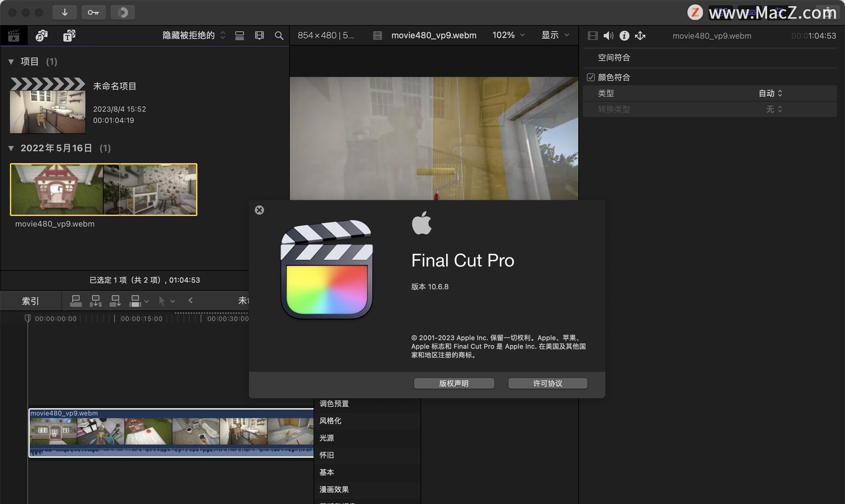Select the 光源 effects category

pos(367,438)
